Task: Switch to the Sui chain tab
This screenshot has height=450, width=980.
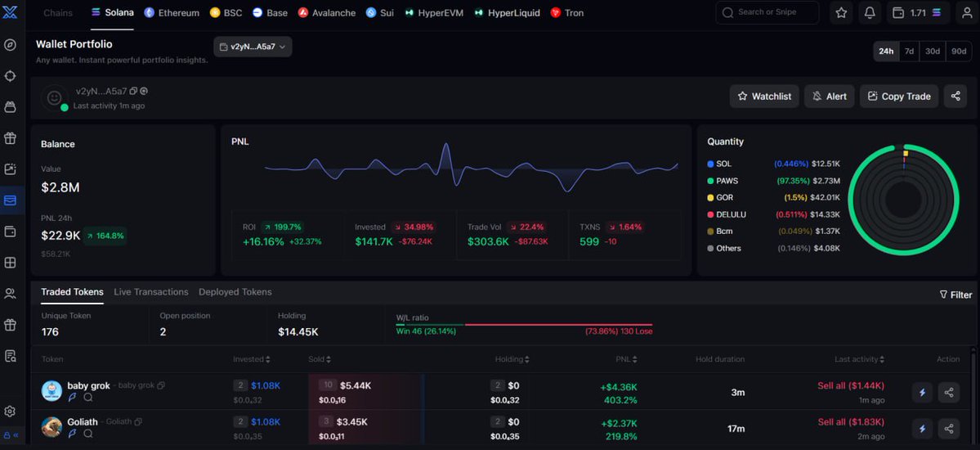Action: pos(380,12)
